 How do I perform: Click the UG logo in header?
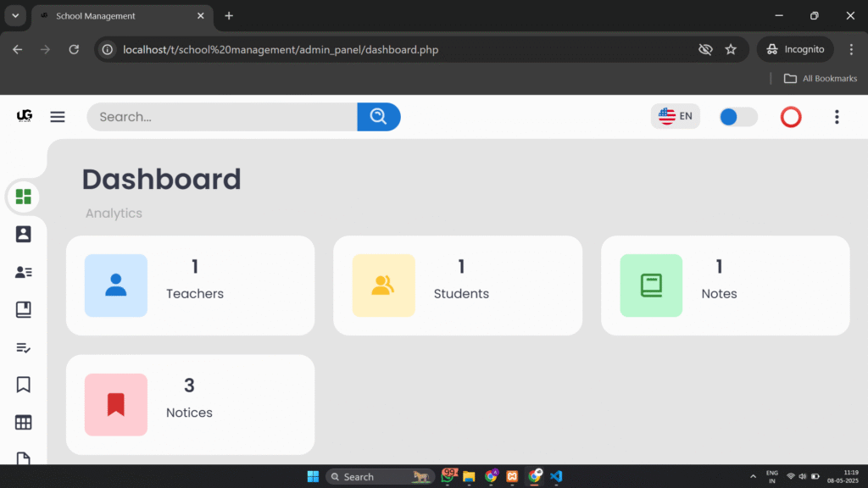pyautogui.click(x=25, y=115)
